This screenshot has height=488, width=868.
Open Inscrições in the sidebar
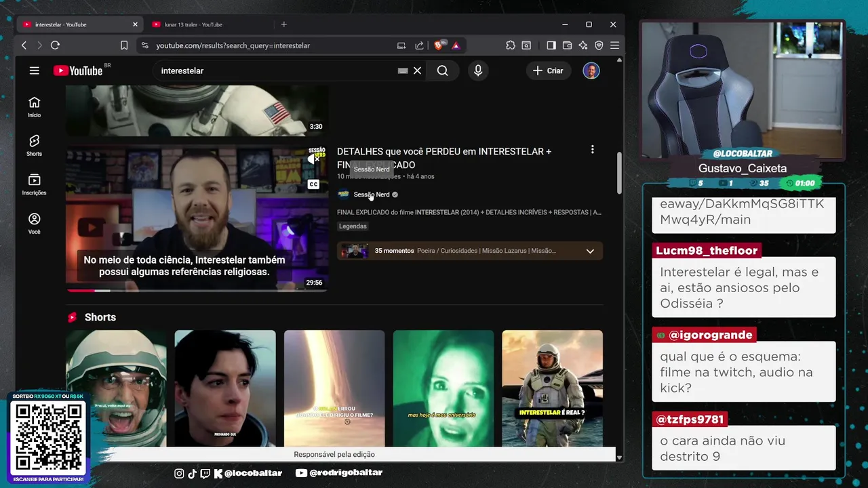[x=34, y=184]
